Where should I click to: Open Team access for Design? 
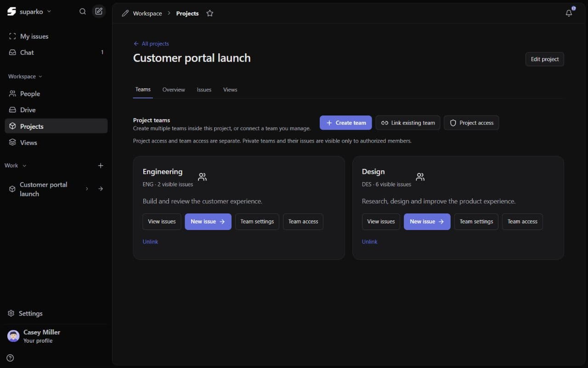click(x=522, y=221)
